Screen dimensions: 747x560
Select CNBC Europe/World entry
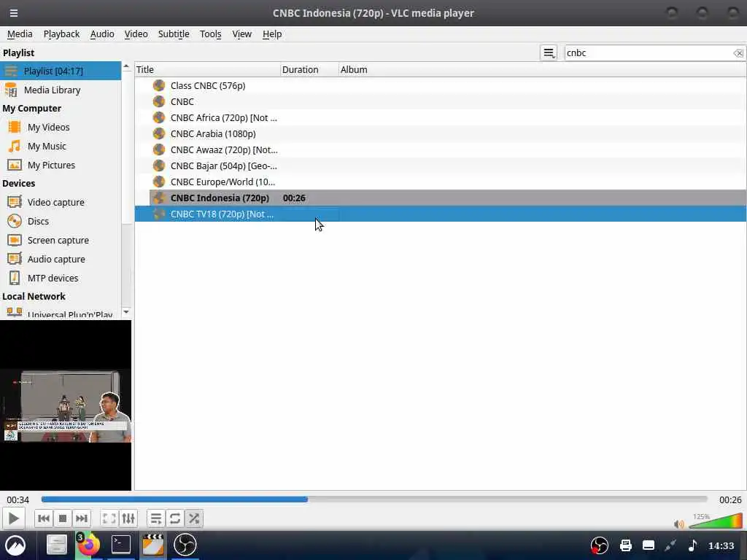440,182
